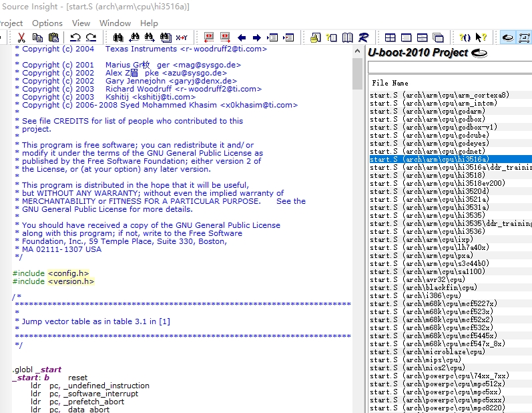Screen dimensions: 532x413
Task: Click the Paste clipboard icon
Action: click(53, 38)
